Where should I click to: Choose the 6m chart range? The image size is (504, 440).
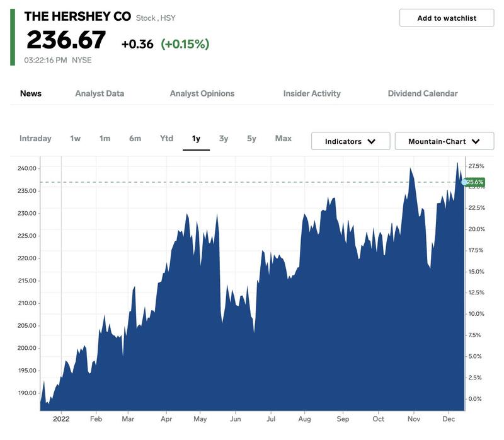tap(135, 139)
